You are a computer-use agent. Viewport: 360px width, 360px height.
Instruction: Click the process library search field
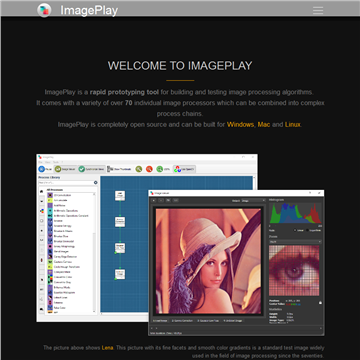tap(66, 183)
